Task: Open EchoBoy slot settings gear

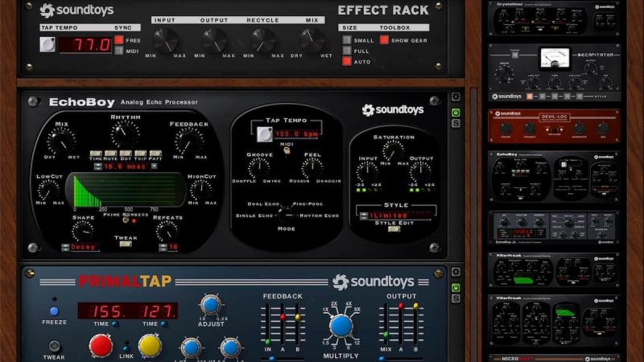Action: coord(456,97)
